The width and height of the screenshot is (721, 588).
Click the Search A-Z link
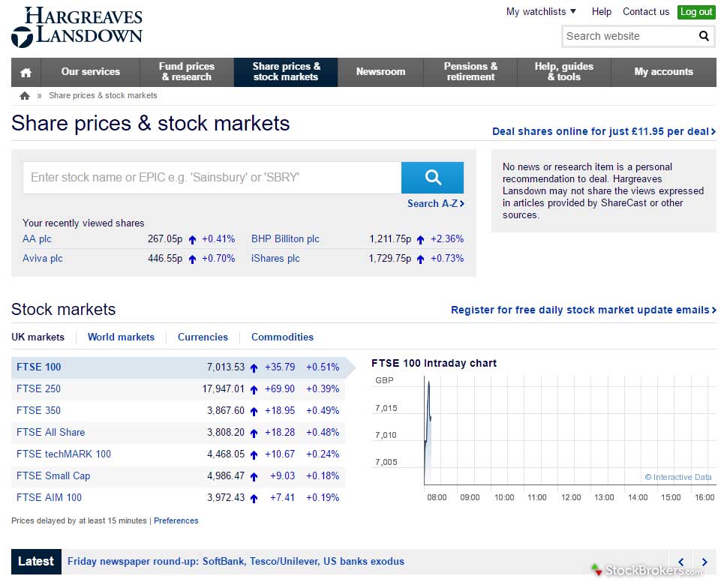[x=435, y=204]
